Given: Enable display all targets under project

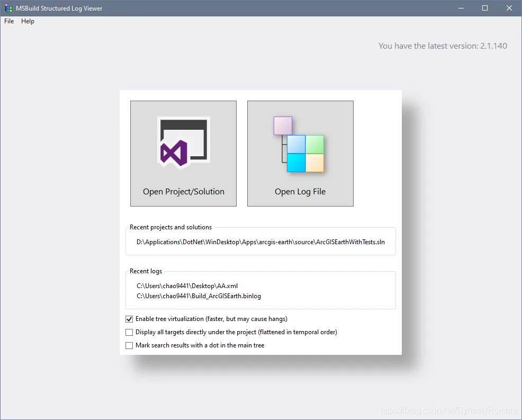Looking at the screenshot, I should (x=129, y=333).
